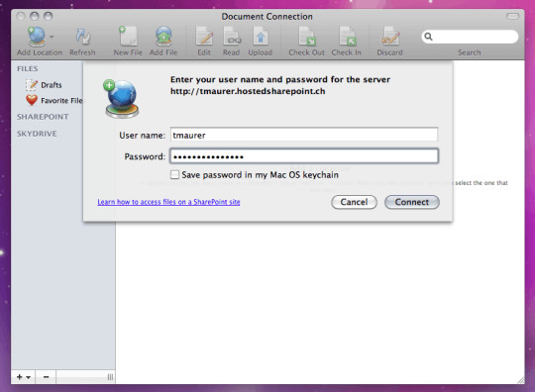Click the Add File icon
535x392 pixels.
pyautogui.click(x=163, y=37)
